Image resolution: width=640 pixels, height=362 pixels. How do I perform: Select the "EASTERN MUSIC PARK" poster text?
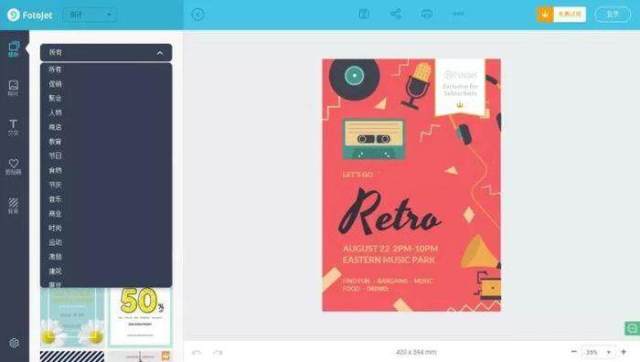coord(389,260)
